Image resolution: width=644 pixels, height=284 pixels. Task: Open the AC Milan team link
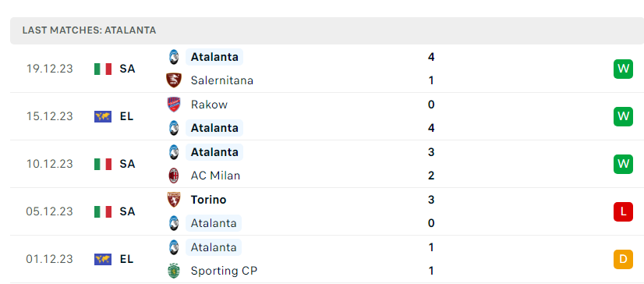[215, 176]
